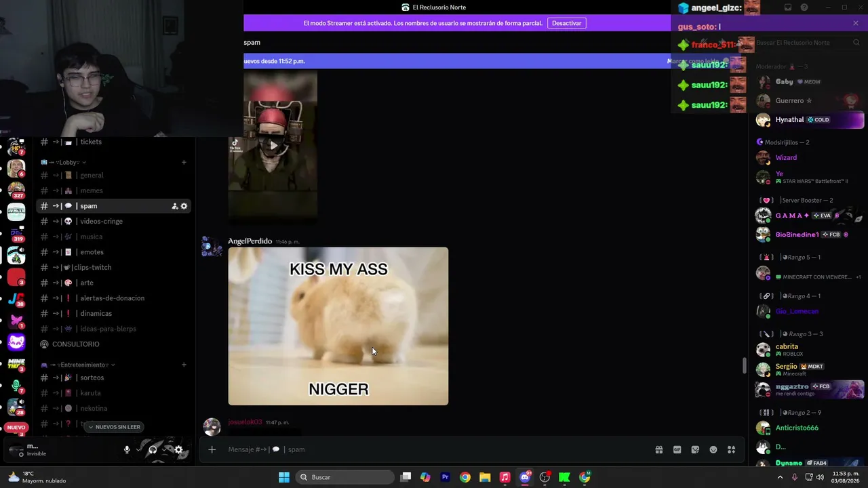
Task: Open Apple Music from taskbar
Action: (505, 477)
